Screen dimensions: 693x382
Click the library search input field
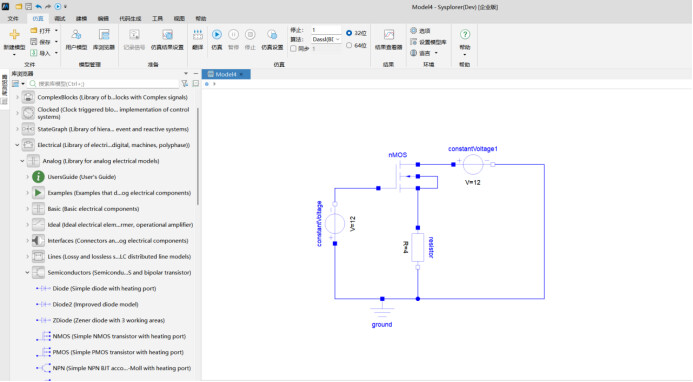click(x=104, y=83)
